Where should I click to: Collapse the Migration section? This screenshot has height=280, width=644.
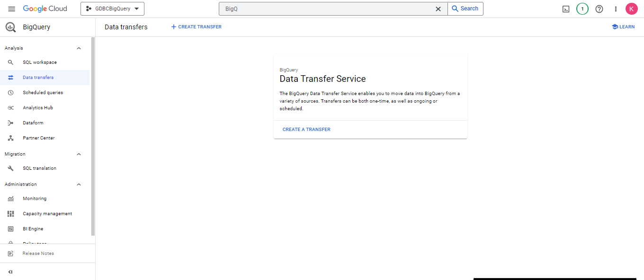tap(79, 154)
